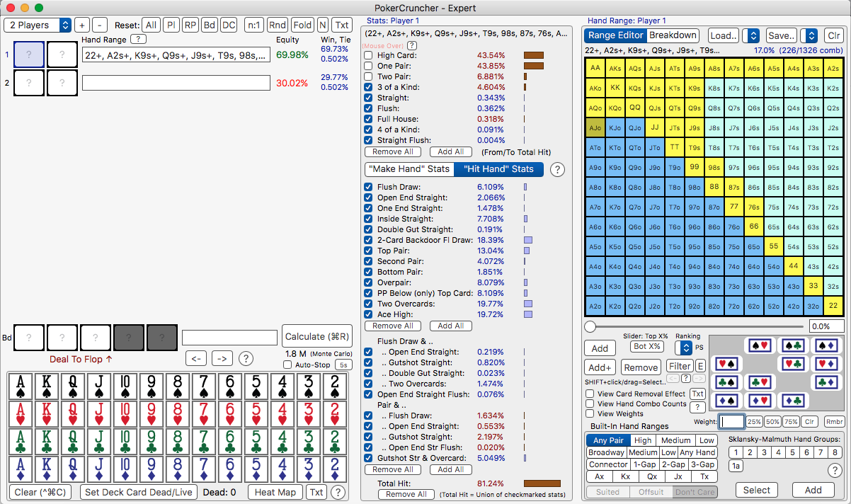Click the Fold reset button

pos(302,25)
